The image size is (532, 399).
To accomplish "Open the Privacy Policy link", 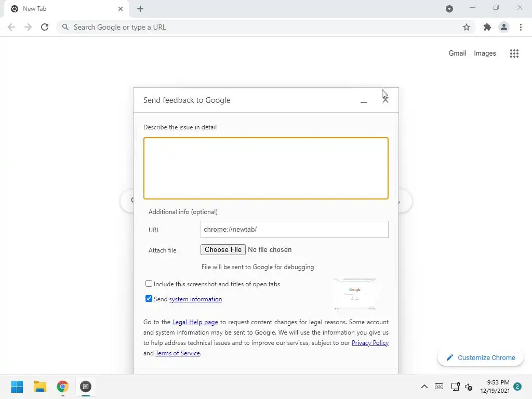I will pyautogui.click(x=370, y=343).
